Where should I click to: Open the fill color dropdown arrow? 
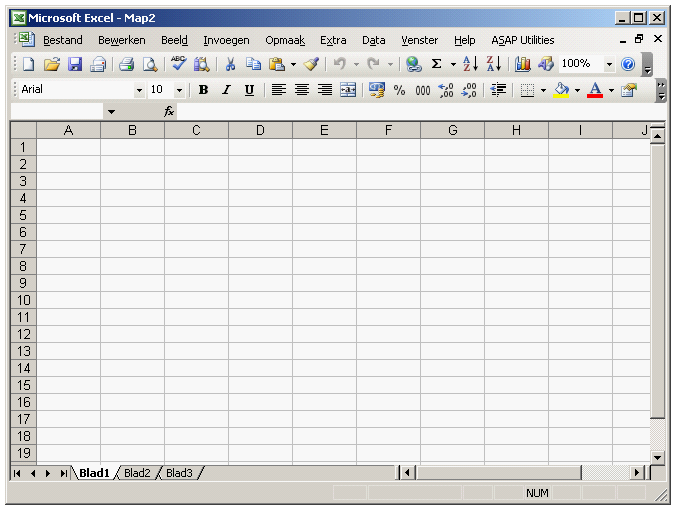pos(577,90)
